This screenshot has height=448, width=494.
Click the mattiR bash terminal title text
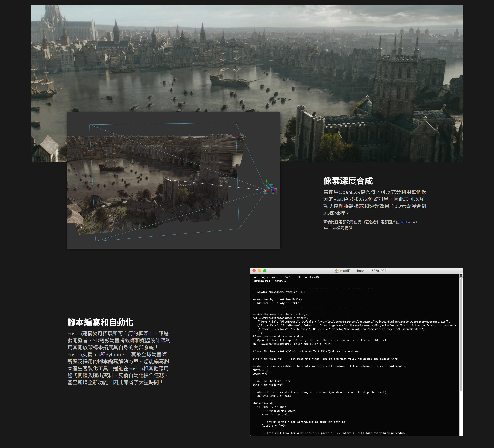pyautogui.click(x=363, y=271)
